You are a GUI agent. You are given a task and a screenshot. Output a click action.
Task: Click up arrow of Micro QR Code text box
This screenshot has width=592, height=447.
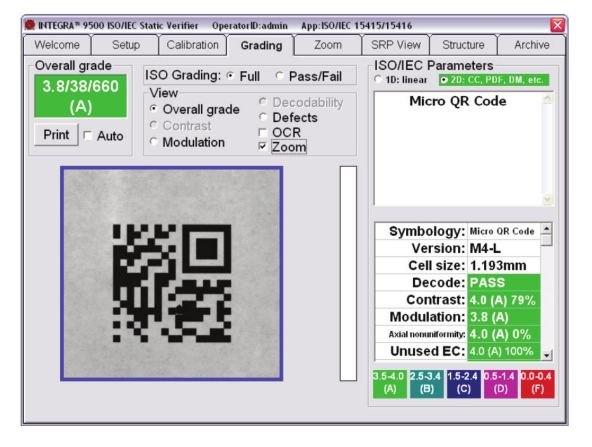(547, 99)
